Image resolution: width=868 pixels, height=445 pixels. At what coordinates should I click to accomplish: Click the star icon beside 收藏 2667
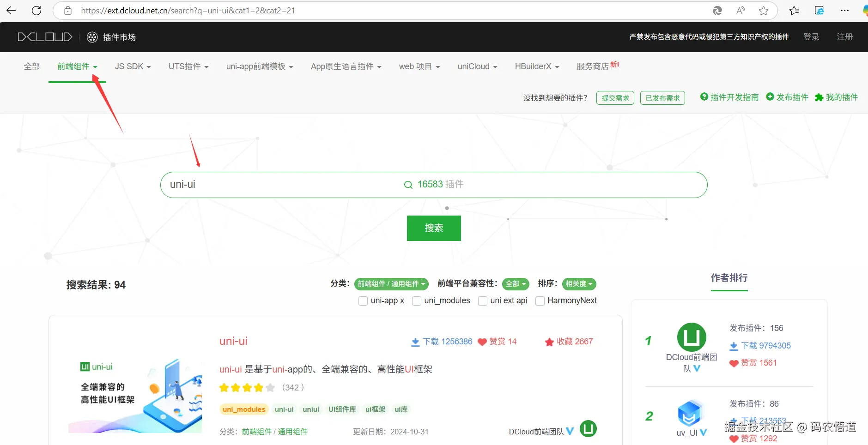549,342
